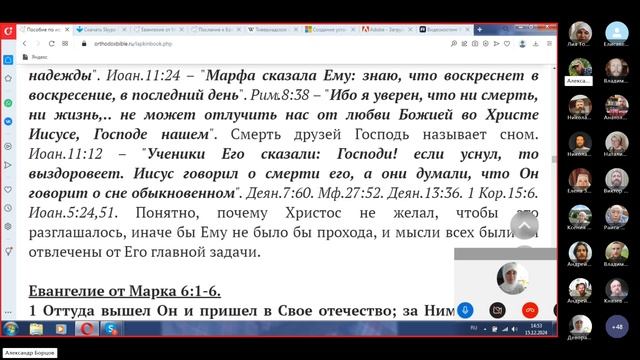The width and height of the screenshot is (640, 360).
Task: Open WhatsApp in the sidebar
Action: (8, 103)
